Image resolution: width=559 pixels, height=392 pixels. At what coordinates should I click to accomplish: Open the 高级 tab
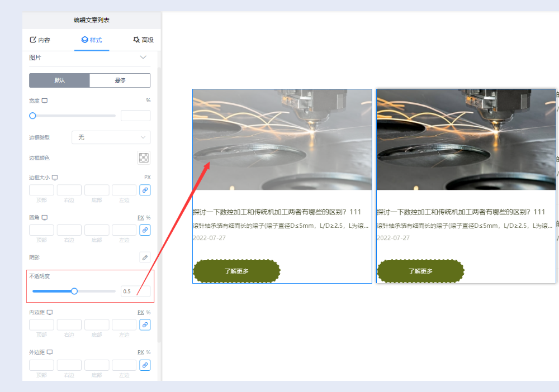pos(143,40)
